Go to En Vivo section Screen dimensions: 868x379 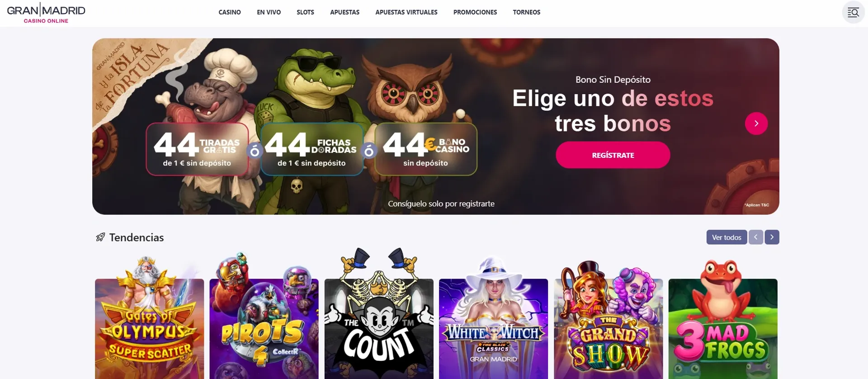(269, 12)
